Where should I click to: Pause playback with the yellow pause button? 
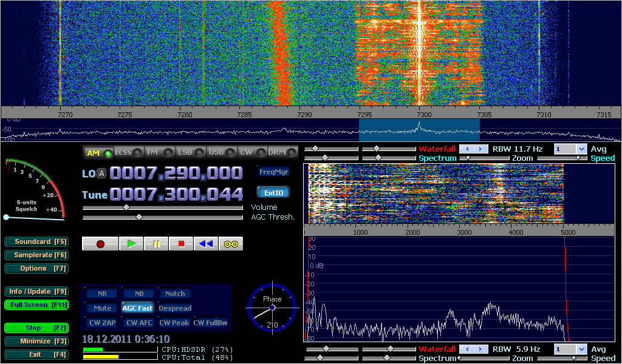click(x=156, y=244)
